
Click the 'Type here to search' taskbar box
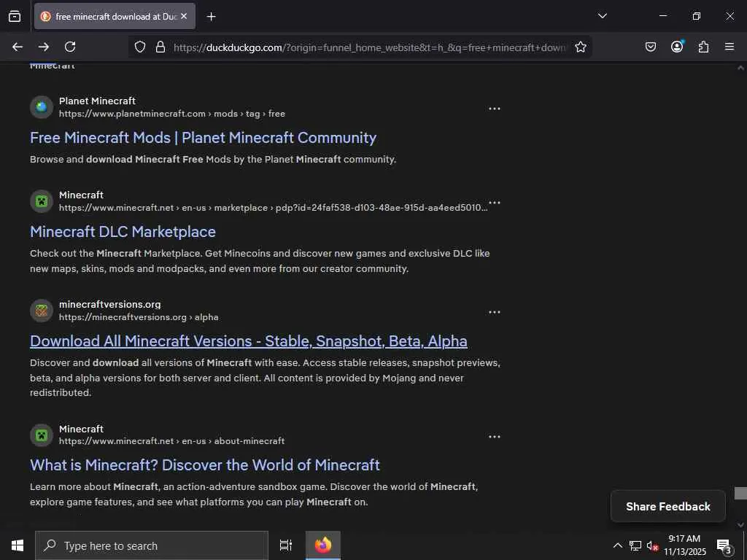(x=152, y=545)
